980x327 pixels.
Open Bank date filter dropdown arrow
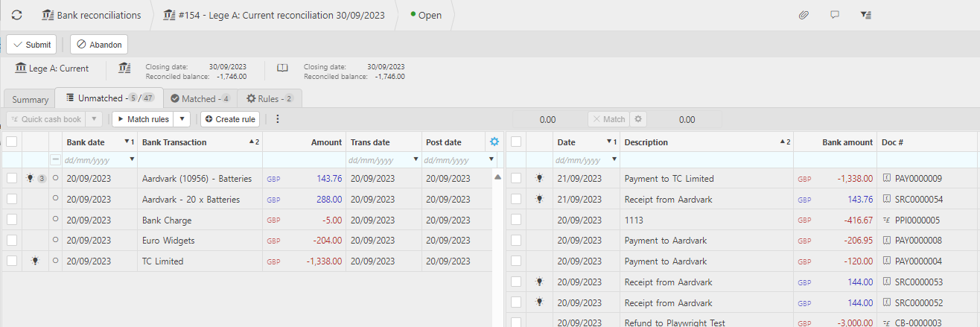pos(132,159)
